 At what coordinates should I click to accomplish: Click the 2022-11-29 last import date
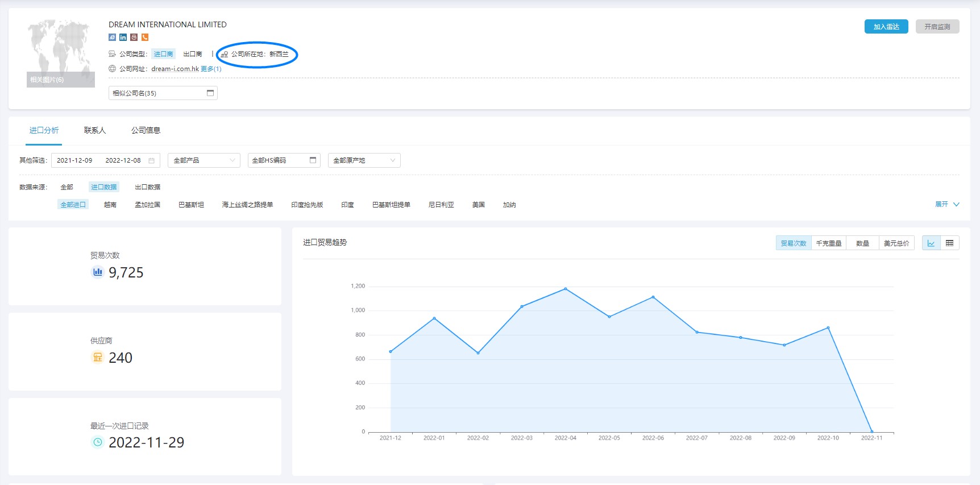[147, 442]
